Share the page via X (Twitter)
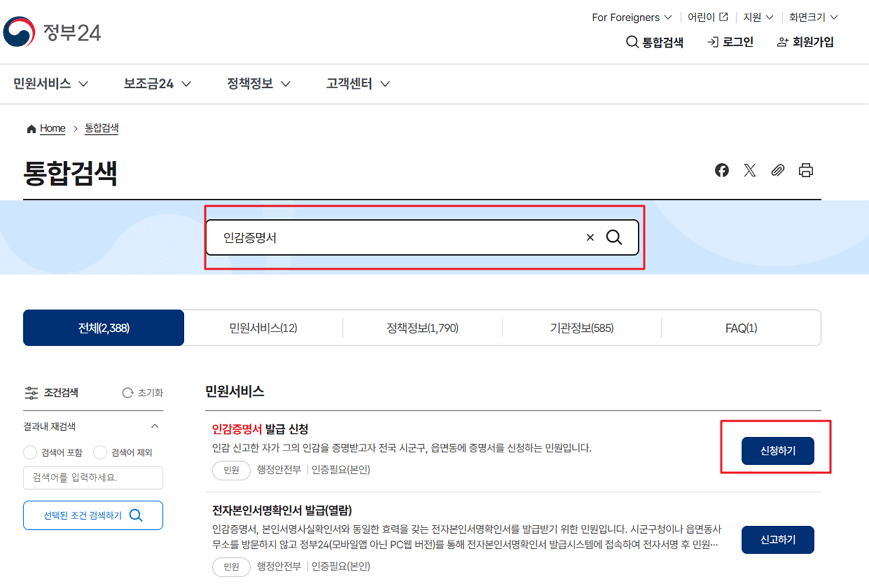 [x=750, y=170]
